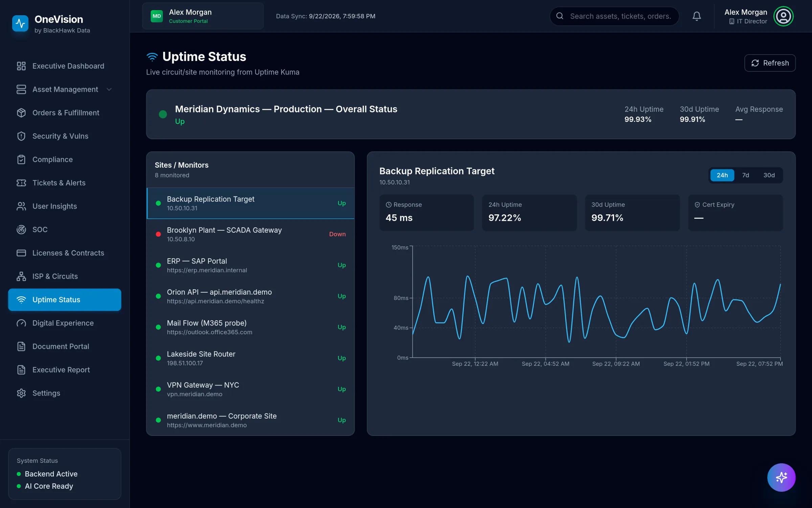The image size is (812, 508).
Task: Click the search assets input field
Action: (x=614, y=16)
